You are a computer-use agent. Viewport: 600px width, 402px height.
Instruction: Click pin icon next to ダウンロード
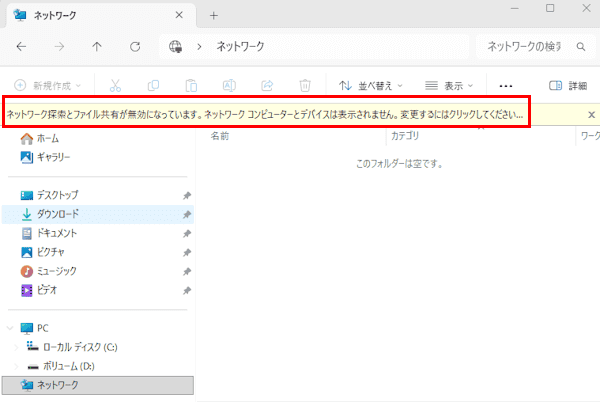[x=187, y=215]
